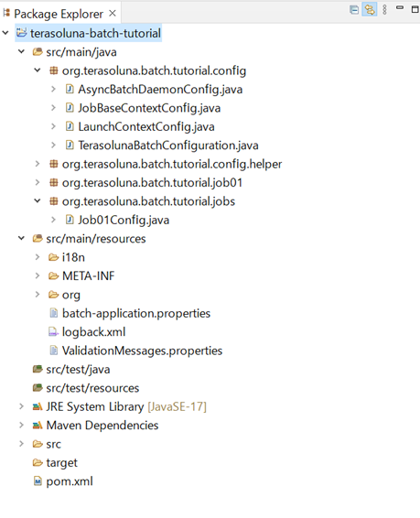Expand Job01Config.java node

click(53, 220)
